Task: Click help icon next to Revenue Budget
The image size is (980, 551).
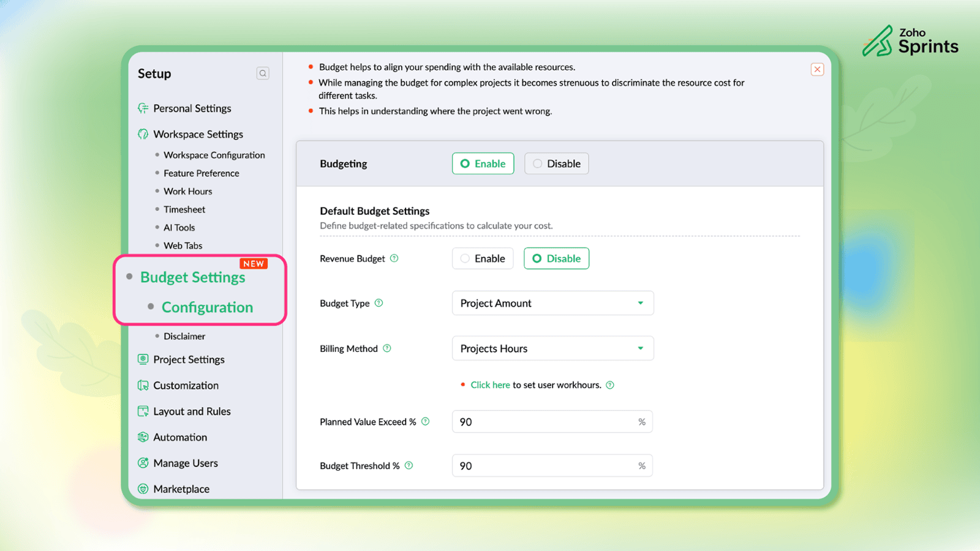Action: click(x=394, y=258)
